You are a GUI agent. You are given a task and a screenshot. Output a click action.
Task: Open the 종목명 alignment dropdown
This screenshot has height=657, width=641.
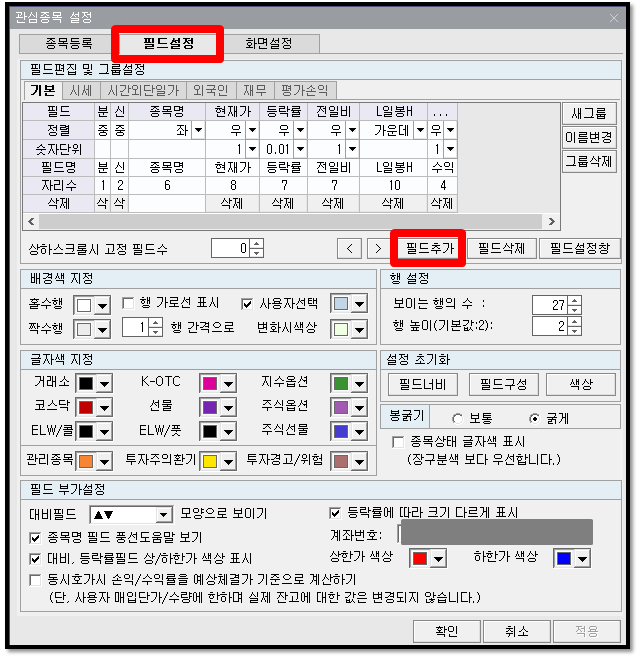click(x=199, y=130)
